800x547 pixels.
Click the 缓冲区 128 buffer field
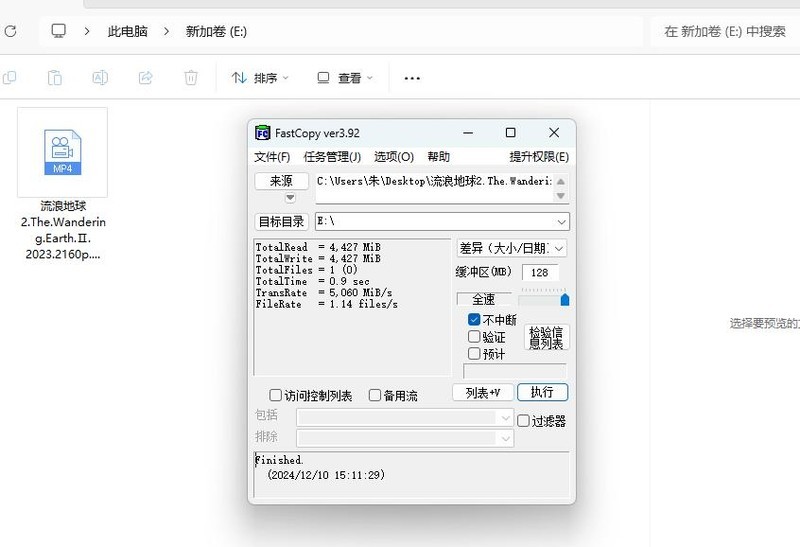[540, 272]
